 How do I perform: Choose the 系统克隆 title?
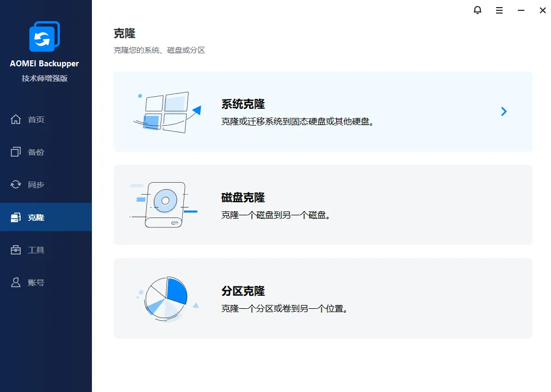tap(243, 104)
